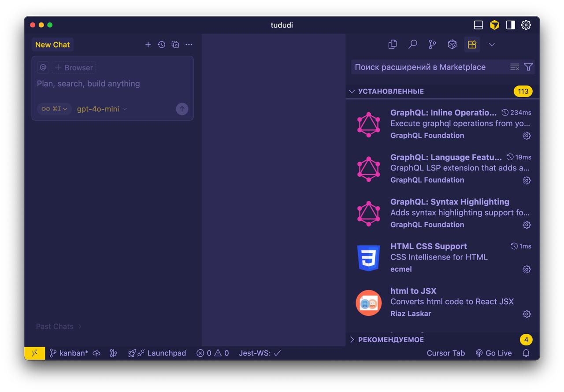Select the New Chat tab
This screenshot has width=564, height=392.
click(x=52, y=44)
